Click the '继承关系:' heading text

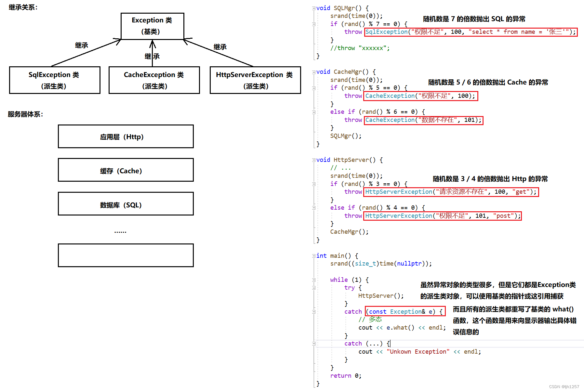23,7
